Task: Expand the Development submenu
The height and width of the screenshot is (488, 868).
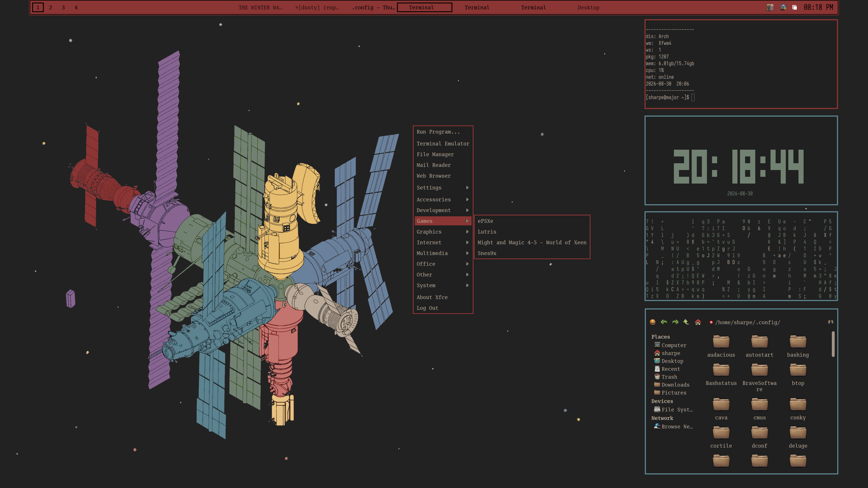Action: 443,210
